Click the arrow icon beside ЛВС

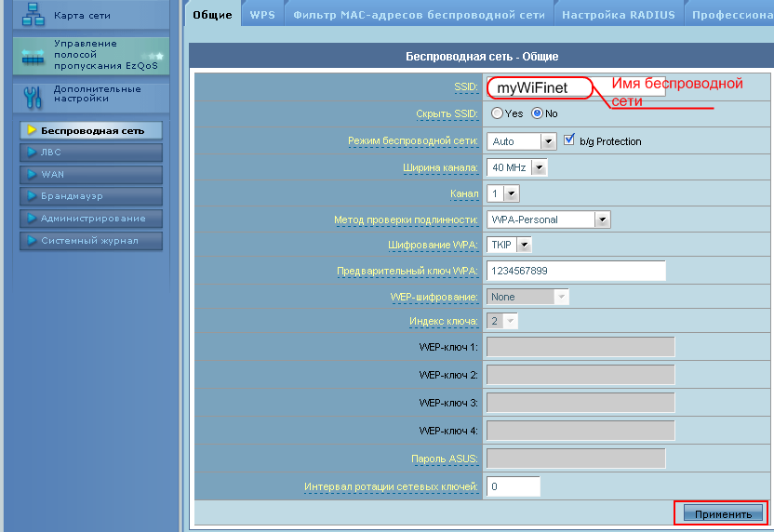[x=32, y=152]
